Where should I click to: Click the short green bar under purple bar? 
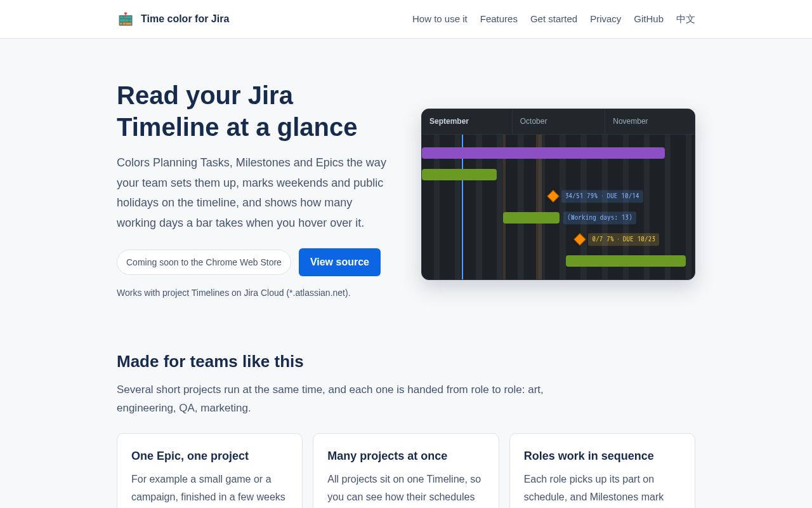point(459,175)
